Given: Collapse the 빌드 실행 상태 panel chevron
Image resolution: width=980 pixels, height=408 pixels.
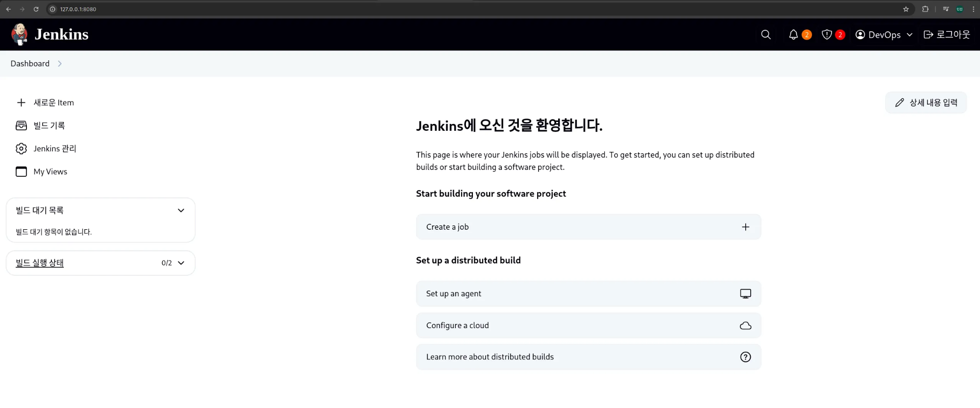Looking at the screenshot, I should (x=181, y=263).
